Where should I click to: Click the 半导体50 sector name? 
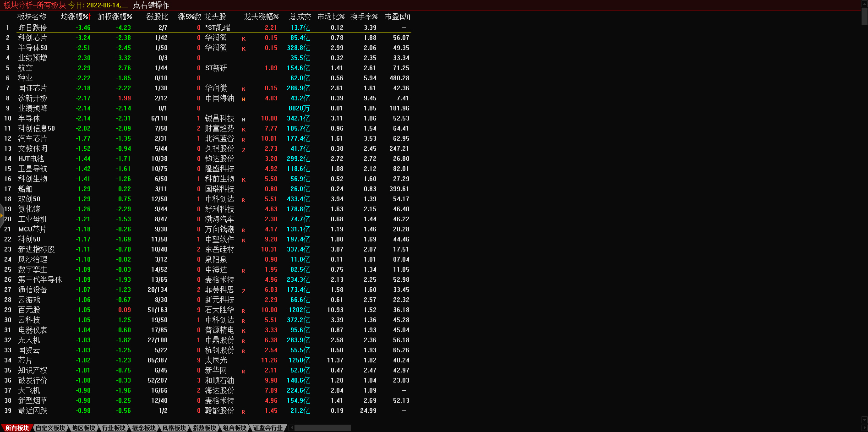click(33, 48)
